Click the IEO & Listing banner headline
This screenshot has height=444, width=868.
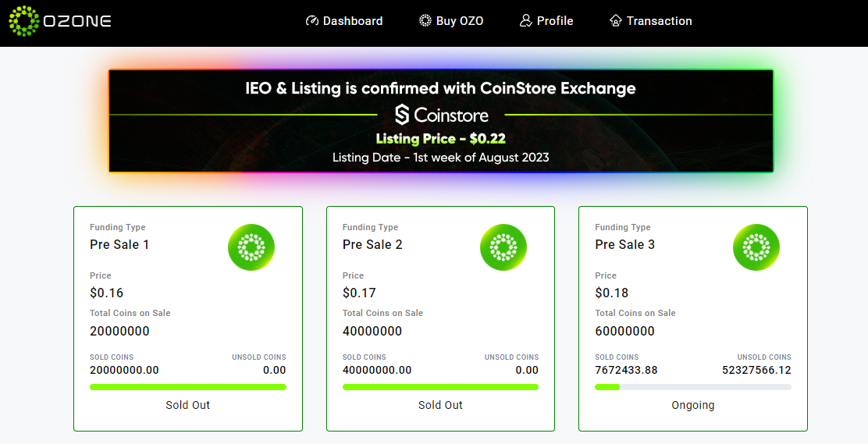(441, 89)
